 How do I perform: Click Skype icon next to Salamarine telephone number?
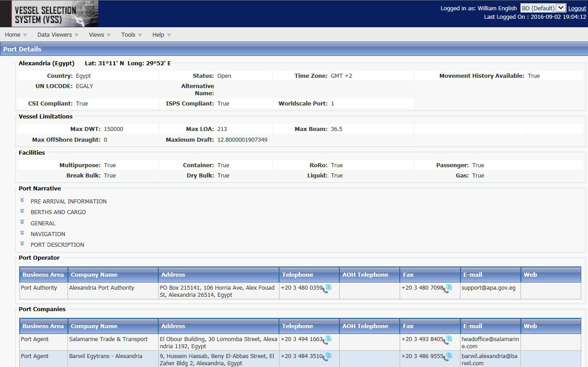327,340
